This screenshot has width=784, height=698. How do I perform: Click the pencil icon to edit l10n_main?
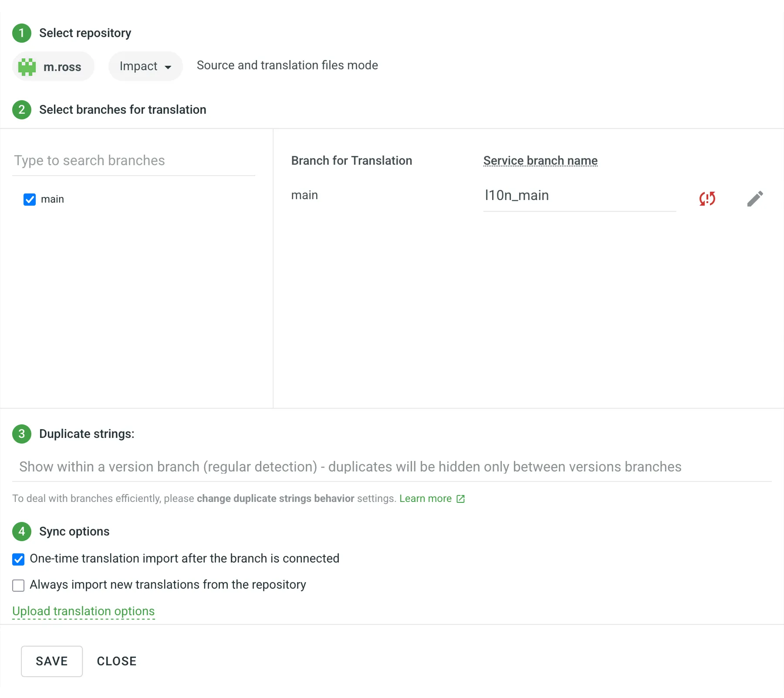coord(755,198)
